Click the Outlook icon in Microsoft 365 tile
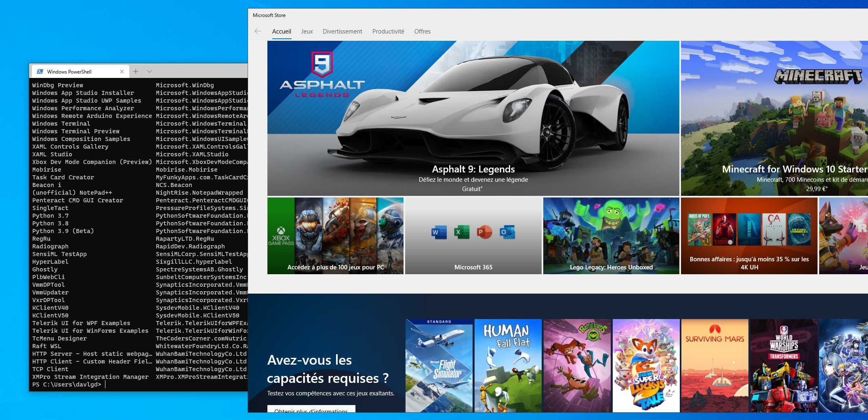 point(507,232)
